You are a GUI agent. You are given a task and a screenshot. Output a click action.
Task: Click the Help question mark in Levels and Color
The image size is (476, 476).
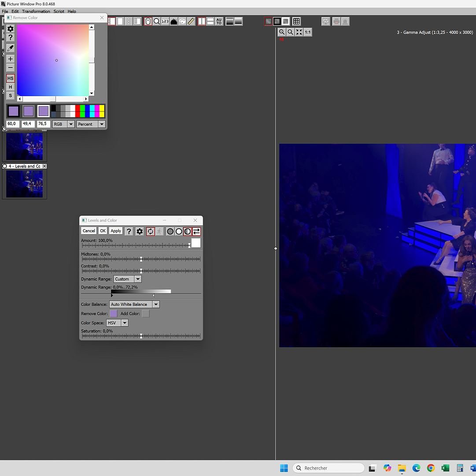(x=129, y=231)
